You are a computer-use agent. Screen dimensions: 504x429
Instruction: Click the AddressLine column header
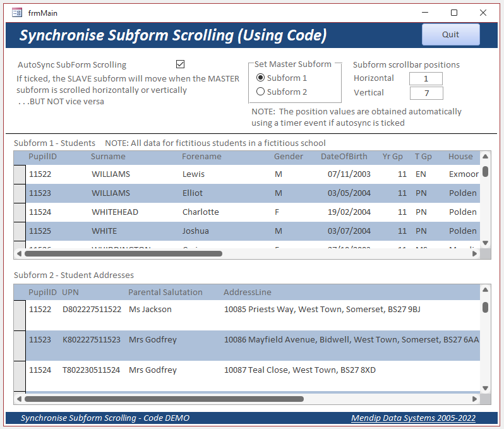[248, 293]
